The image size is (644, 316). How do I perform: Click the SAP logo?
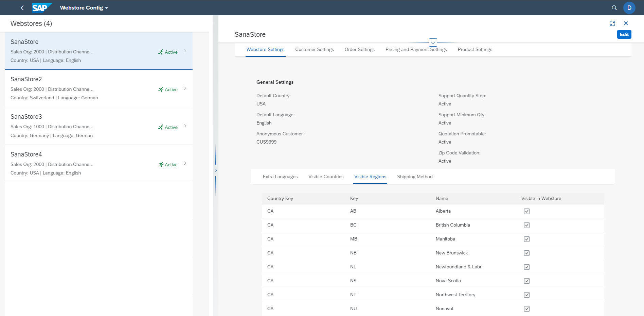(x=42, y=7)
